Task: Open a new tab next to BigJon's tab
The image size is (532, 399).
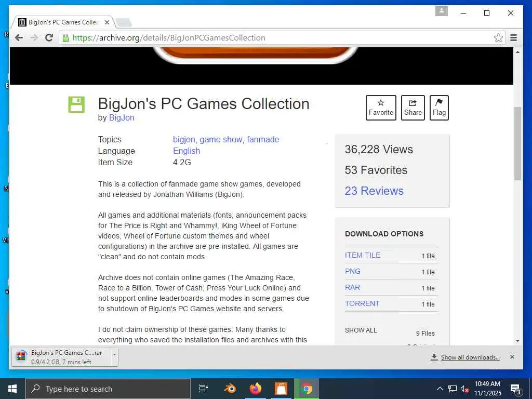Action: click(124, 23)
